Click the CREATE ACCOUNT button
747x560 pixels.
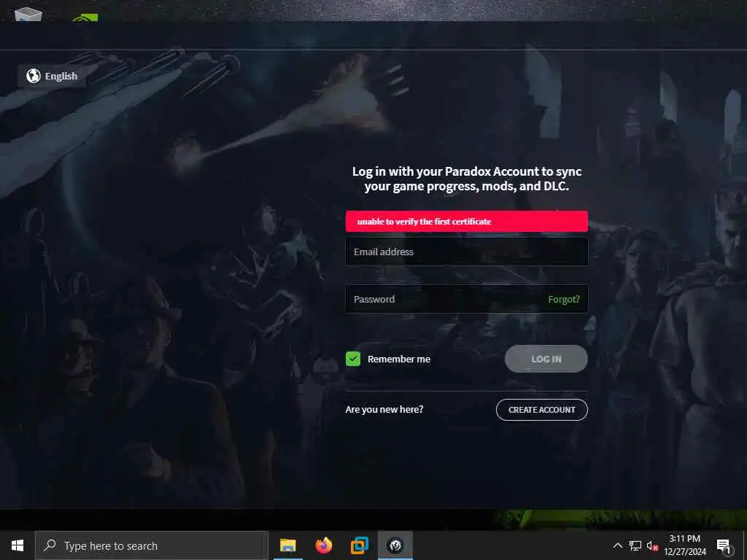542,410
